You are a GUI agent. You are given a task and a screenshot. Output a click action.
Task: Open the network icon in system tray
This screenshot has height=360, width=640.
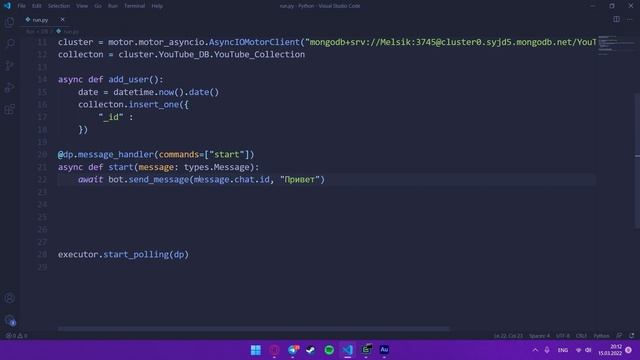coord(578,350)
